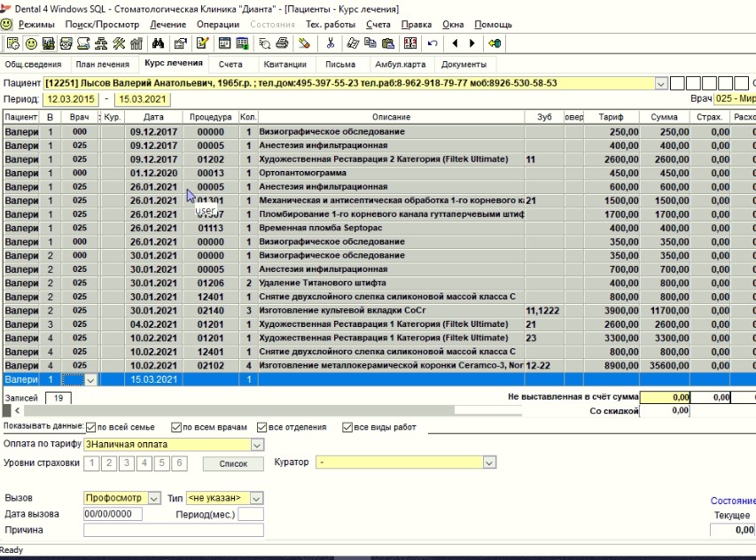The width and height of the screenshot is (756, 560).
Task: Click the right arrow next-record icon
Action: point(472,43)
